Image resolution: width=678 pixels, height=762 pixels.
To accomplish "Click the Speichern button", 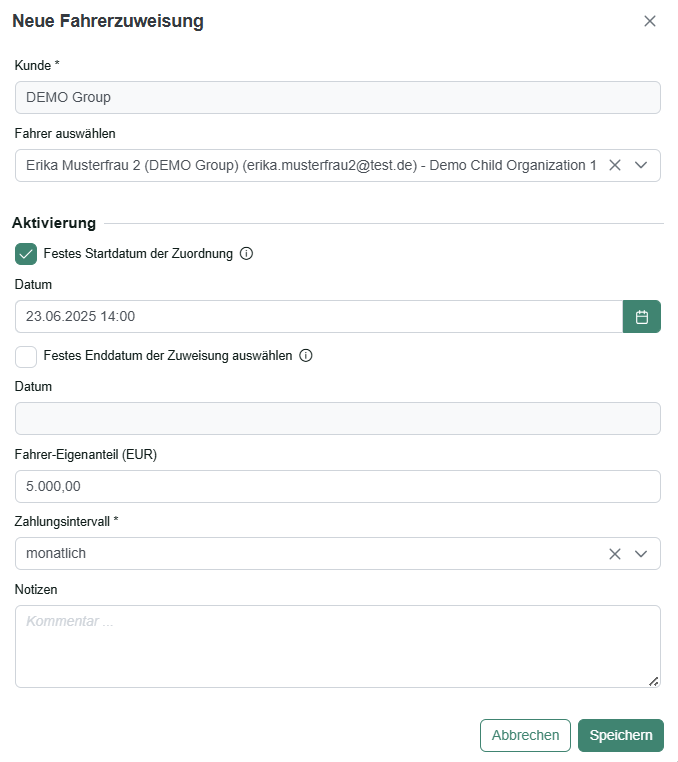I will tap(620, 735).
